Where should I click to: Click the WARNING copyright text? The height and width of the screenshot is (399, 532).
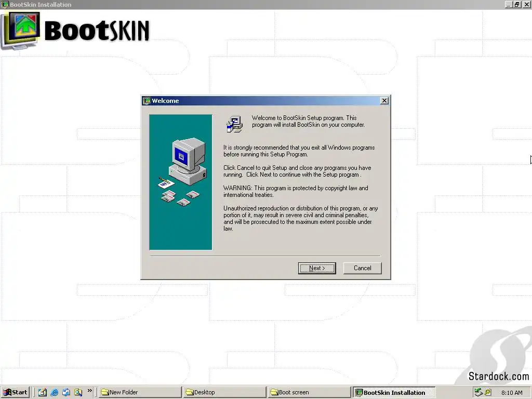[296, 191]
